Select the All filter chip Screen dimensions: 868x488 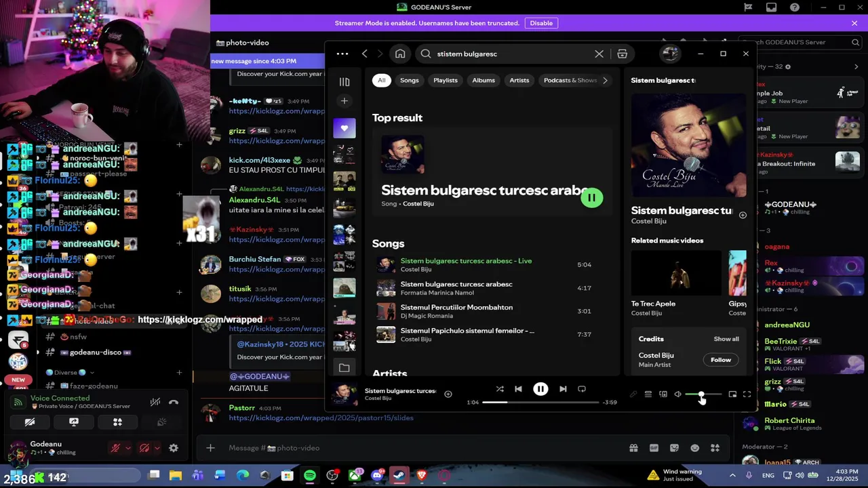(382, 80)
